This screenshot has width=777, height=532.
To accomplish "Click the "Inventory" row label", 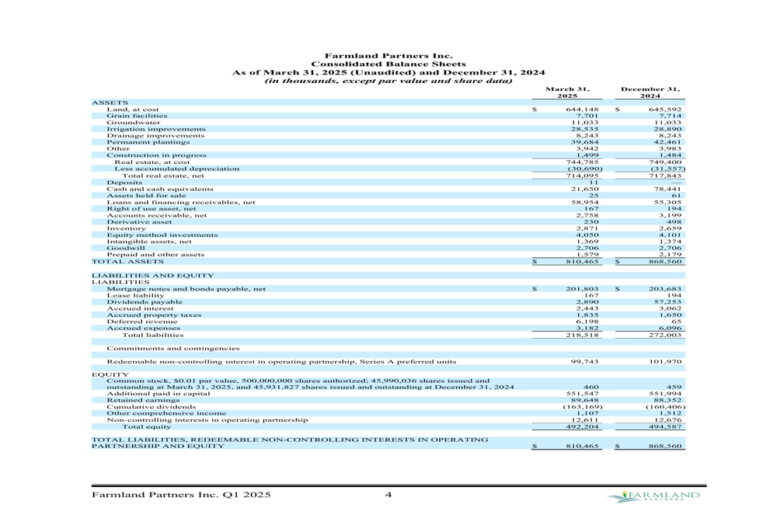I will tap(127, 228).
